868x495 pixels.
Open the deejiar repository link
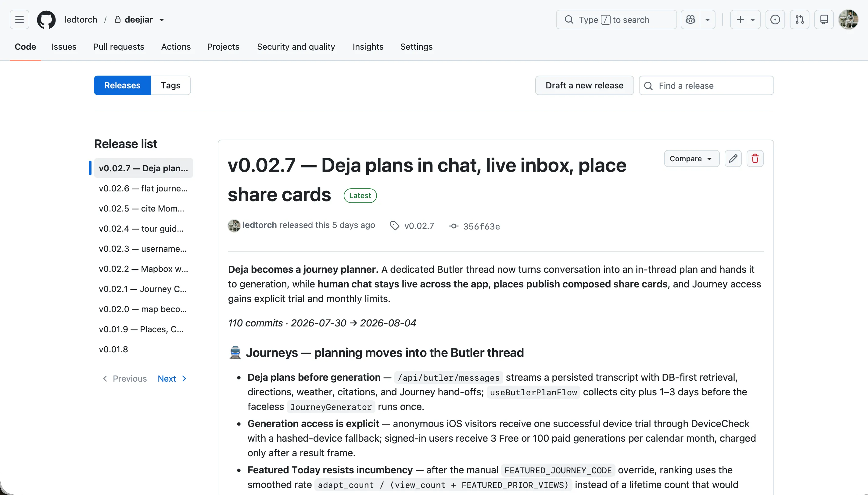click(x=139, y=20)
